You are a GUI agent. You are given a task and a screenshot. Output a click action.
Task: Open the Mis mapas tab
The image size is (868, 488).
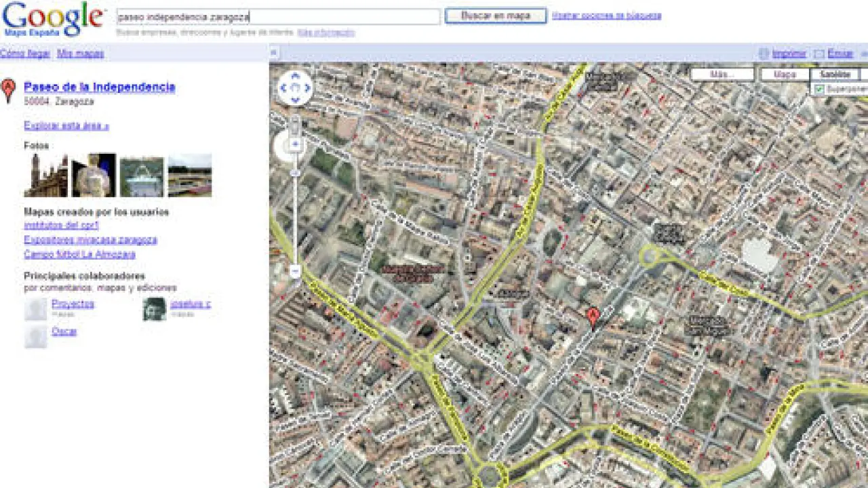pyautogui.click(x=81, y=54)
